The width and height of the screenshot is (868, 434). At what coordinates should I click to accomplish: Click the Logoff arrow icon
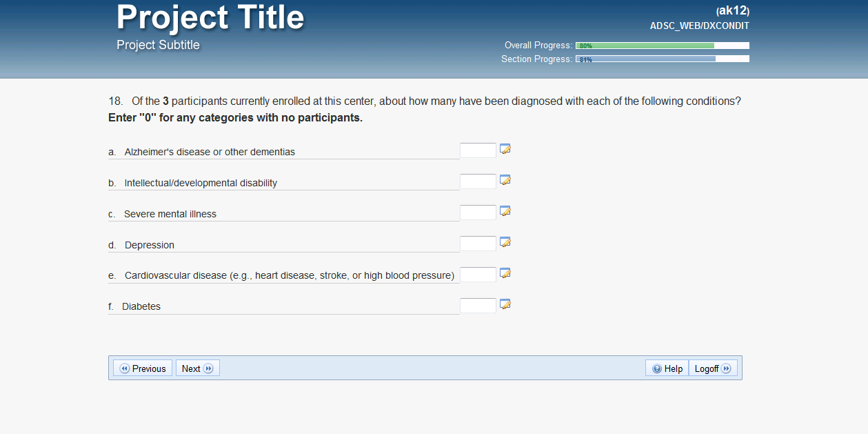[725, 369]
